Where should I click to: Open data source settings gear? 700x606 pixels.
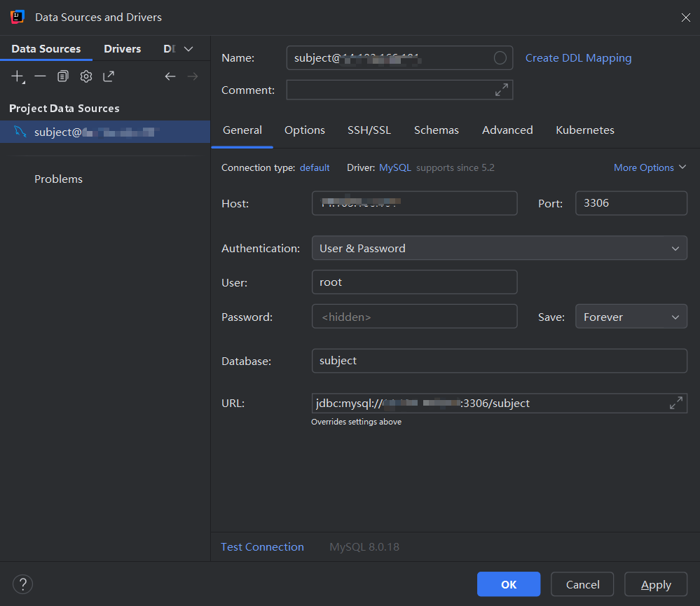coord(85,76)
